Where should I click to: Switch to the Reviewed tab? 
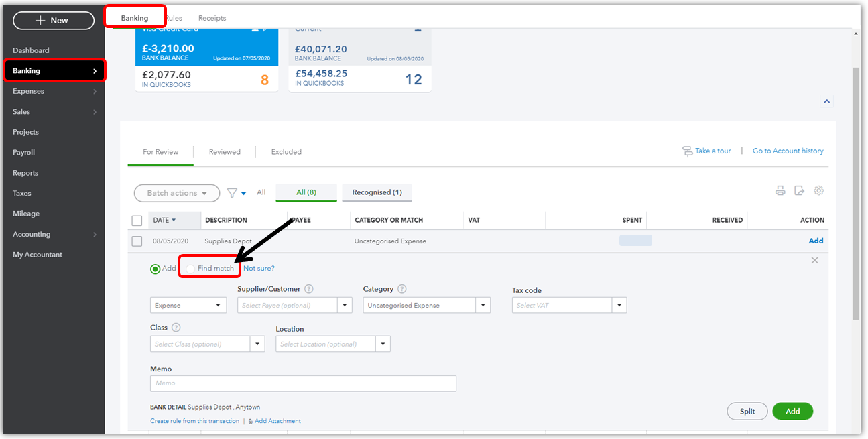pos(225,152)
